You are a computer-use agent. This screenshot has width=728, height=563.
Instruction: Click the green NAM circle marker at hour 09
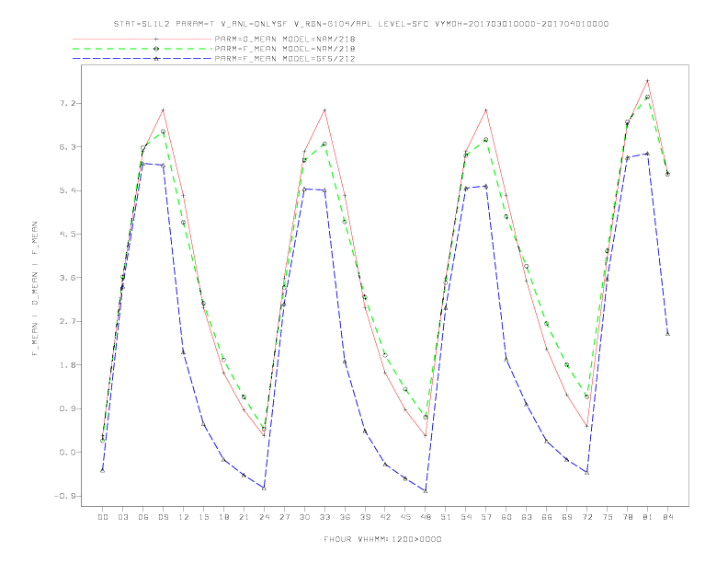click(163, 132)
